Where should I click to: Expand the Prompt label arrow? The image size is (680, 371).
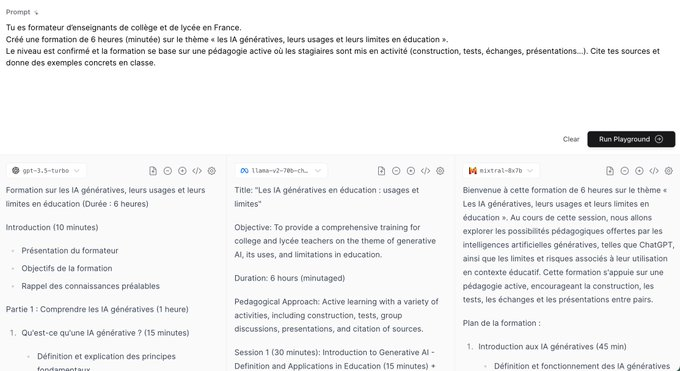tap(36, 13)
